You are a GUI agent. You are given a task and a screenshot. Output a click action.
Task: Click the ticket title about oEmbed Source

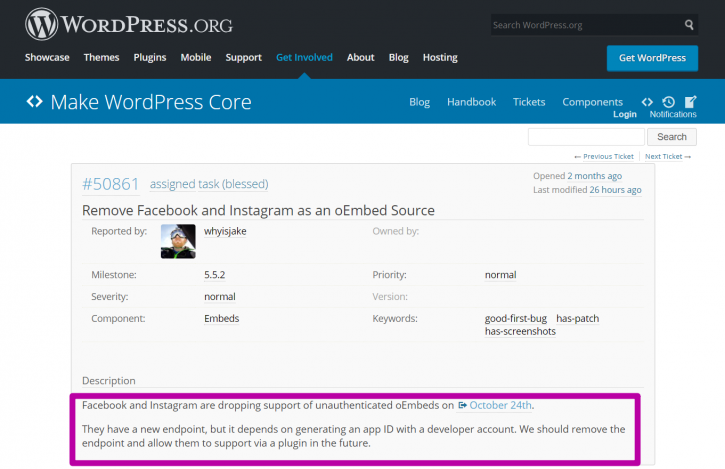[x=258, y=210]
